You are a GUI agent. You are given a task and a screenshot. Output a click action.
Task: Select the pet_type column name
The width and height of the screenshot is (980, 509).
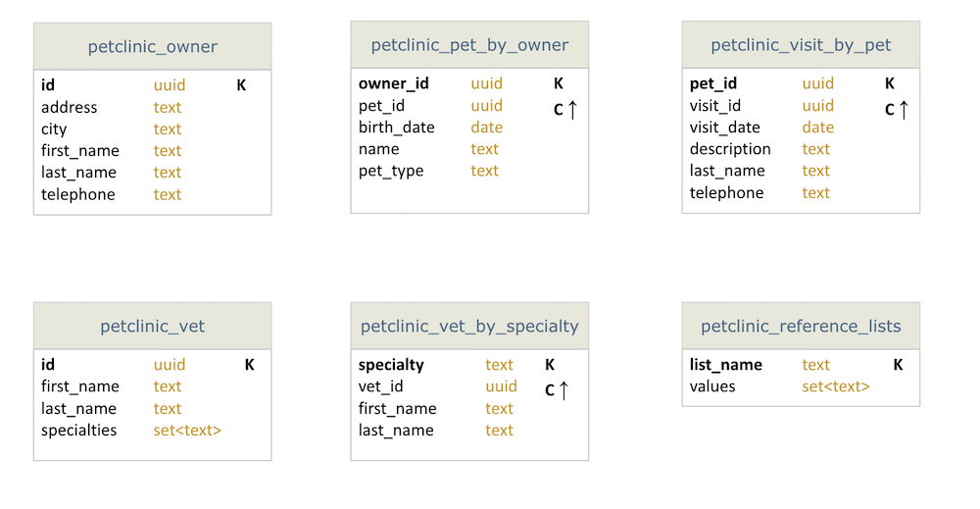point(391,171)
